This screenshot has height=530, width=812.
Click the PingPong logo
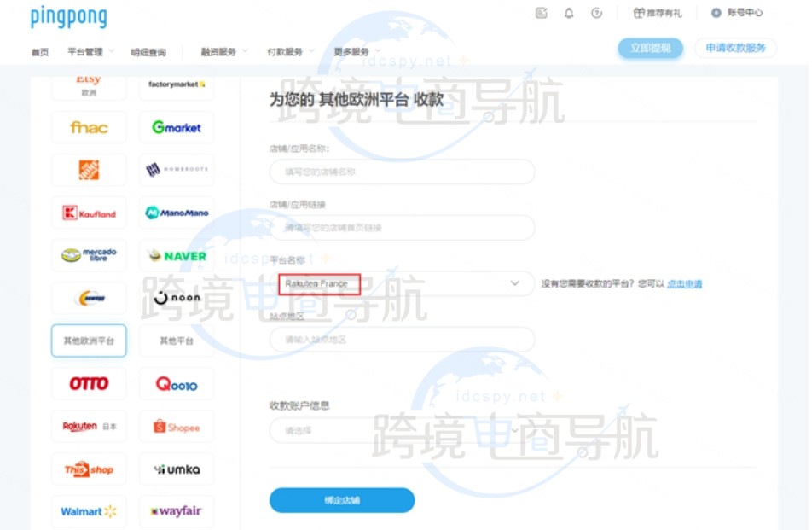click(x=68, y=16)
